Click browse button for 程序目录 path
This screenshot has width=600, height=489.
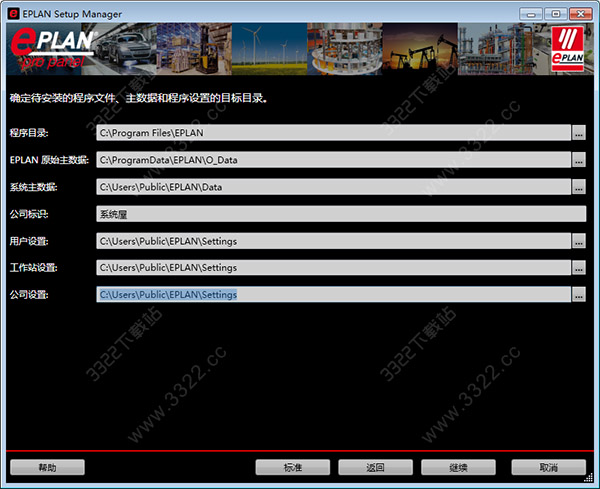pyautogui.click(x=579, y=133)
